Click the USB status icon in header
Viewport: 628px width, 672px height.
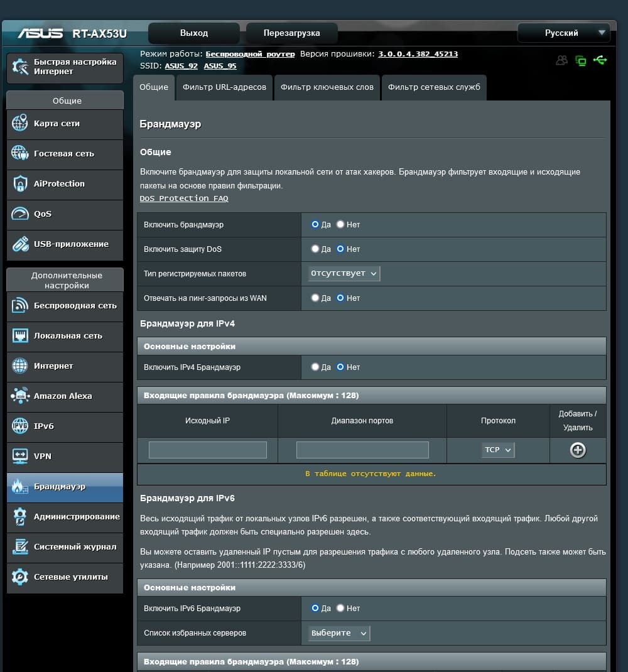click(600, 60)
